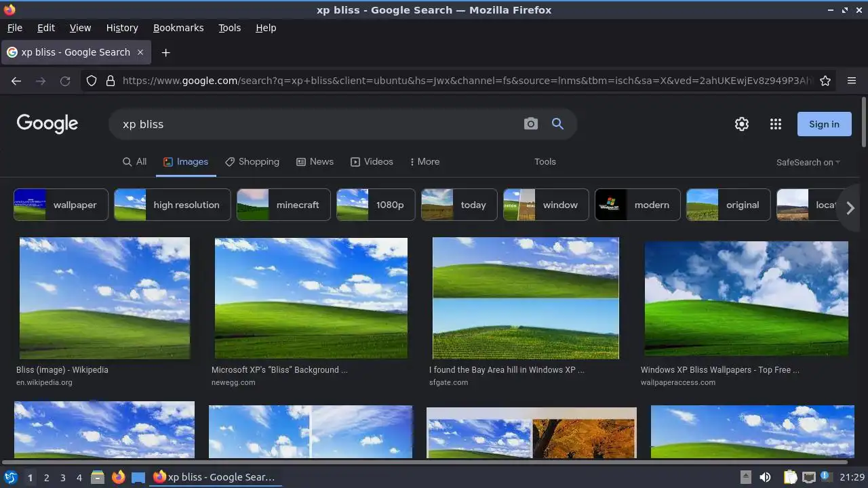Image resolution: width=868 pixels, height=488 pixels.
Task: Click the 21:29 clock in taskbar
Action: [852, 478]
